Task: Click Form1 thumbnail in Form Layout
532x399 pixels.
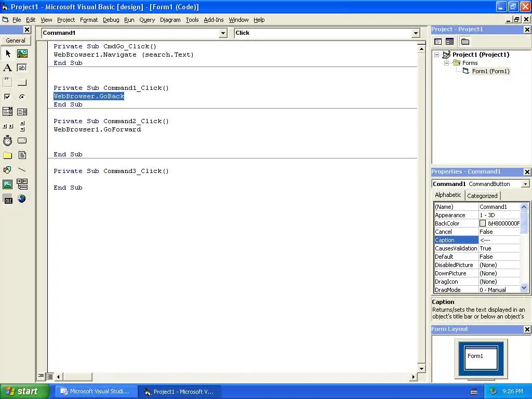Action: 481,357
